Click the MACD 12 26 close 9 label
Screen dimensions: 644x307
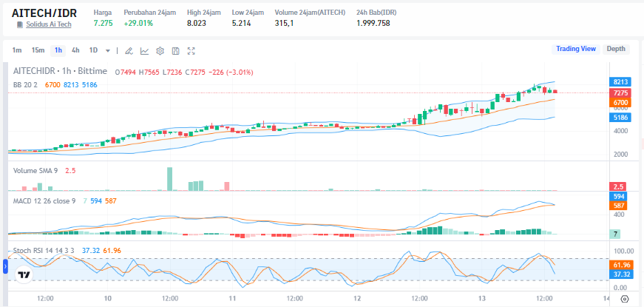[44, 201]
